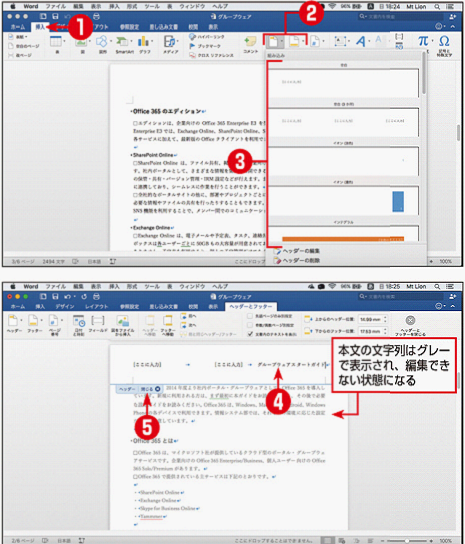Add a comment with the コメント icon
This screenshot has width=465, height=544.
pos(250,42)
